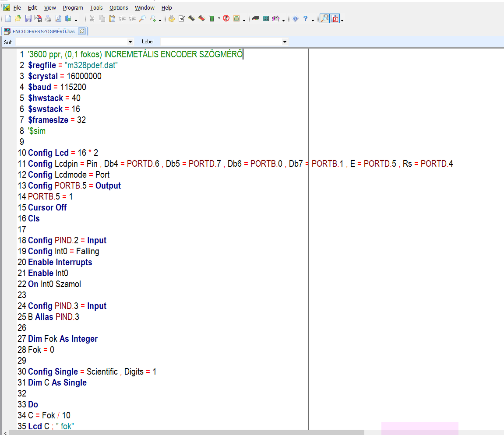Image resolution: width=504 pixels, height=435 pixels.
Task: Click line 3 '$crystal = 16000000'
Action: coord(65,76)
